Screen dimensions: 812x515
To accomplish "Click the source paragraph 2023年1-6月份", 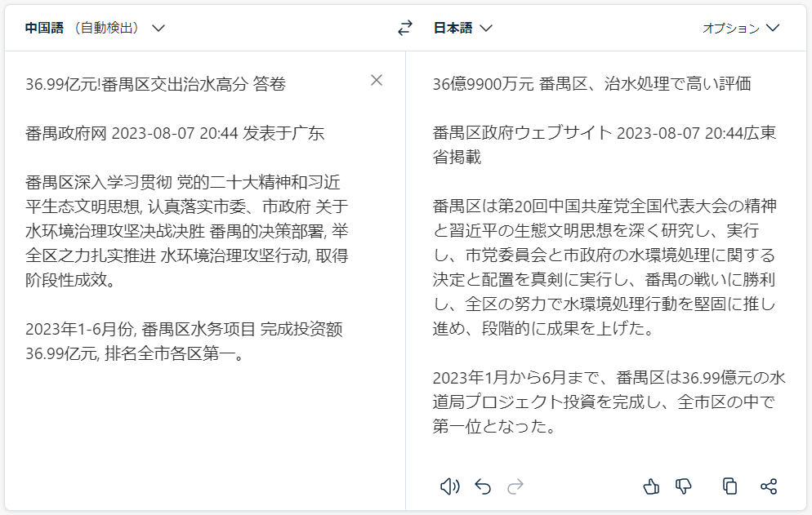I will pyautogui.click(x=184, y=341).
